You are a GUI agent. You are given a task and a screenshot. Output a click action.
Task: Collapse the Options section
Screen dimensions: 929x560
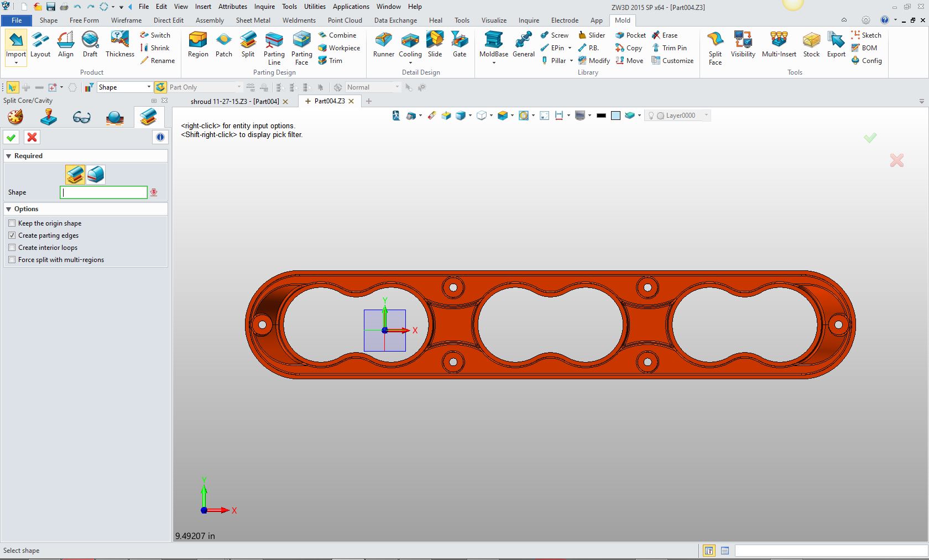tap(9, 209)
